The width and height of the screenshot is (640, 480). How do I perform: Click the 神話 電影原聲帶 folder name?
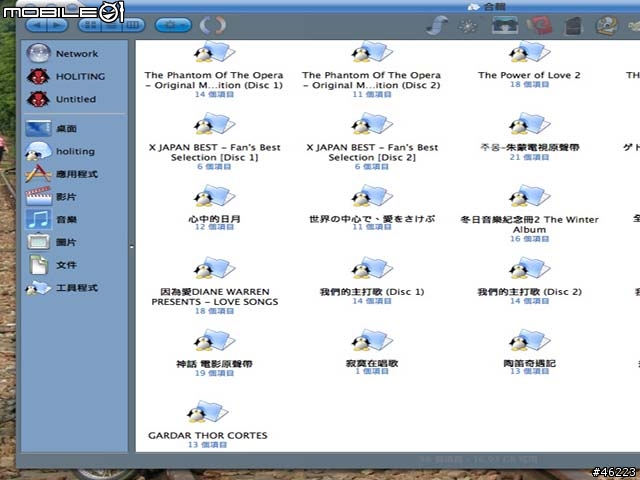point(214,364)
